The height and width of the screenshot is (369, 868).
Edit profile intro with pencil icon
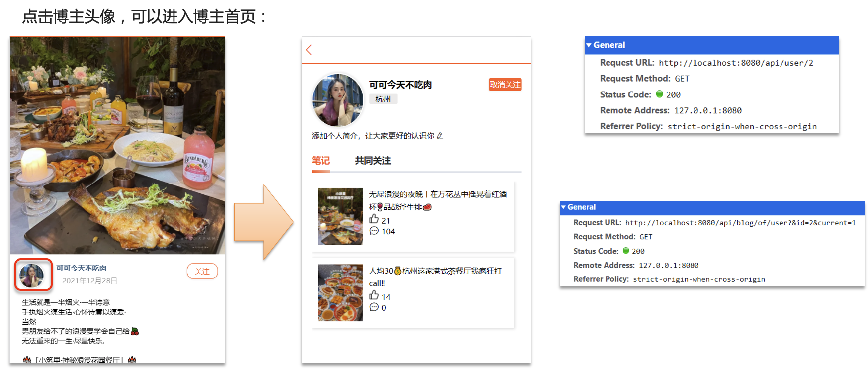pos(440,136)
